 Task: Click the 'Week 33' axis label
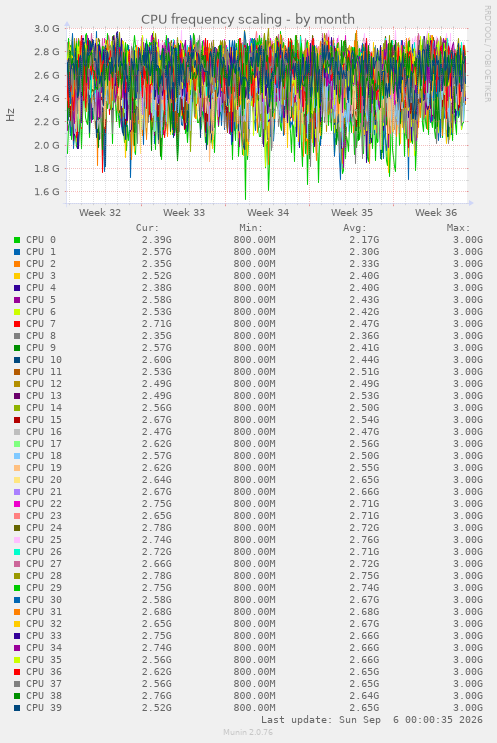coord(184,213)
